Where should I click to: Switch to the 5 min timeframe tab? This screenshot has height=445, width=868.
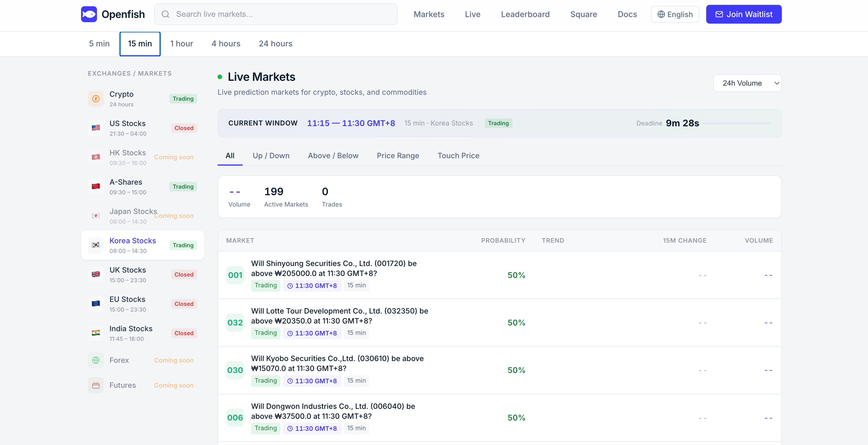pos(100,44)
